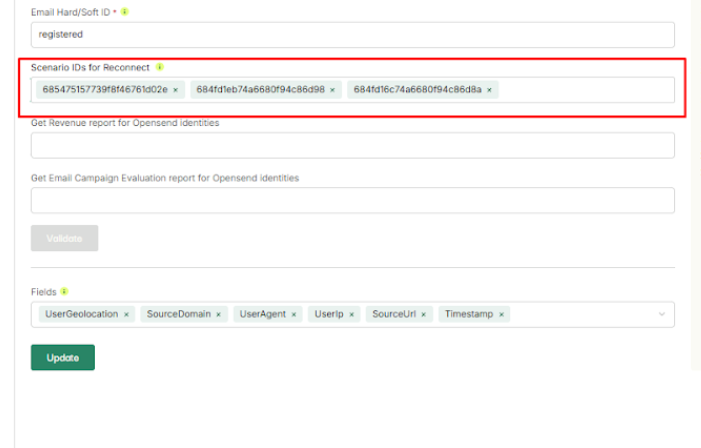Remove the UserGeolocation field tag
This screenshot has height=448, width=701.
click(x=127, y=314)
